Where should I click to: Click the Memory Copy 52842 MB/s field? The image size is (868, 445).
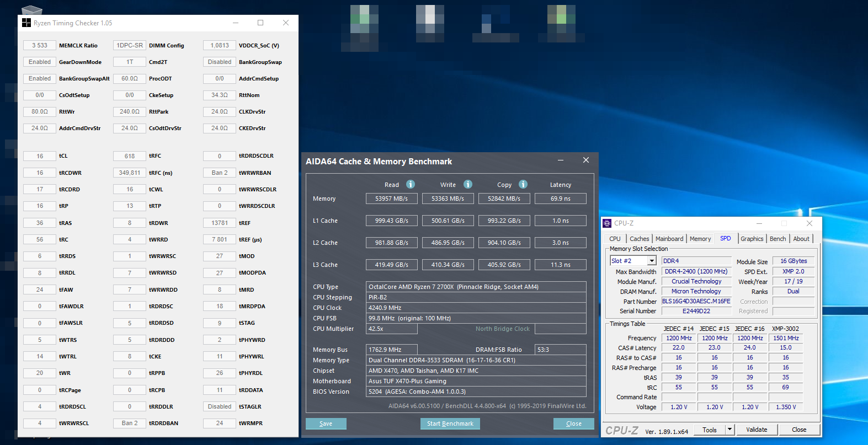(504, 199)
